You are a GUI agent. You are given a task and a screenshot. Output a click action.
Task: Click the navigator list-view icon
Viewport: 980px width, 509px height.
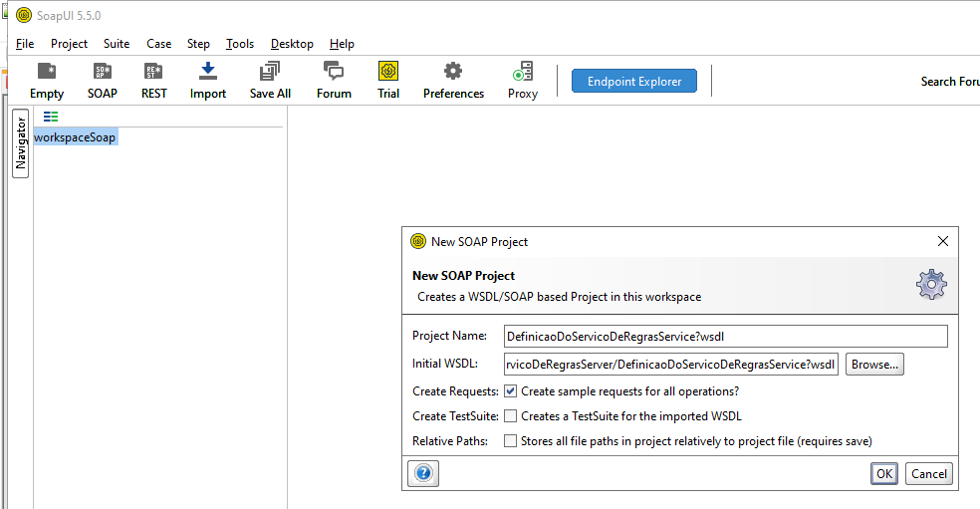[x=51, y=117]
